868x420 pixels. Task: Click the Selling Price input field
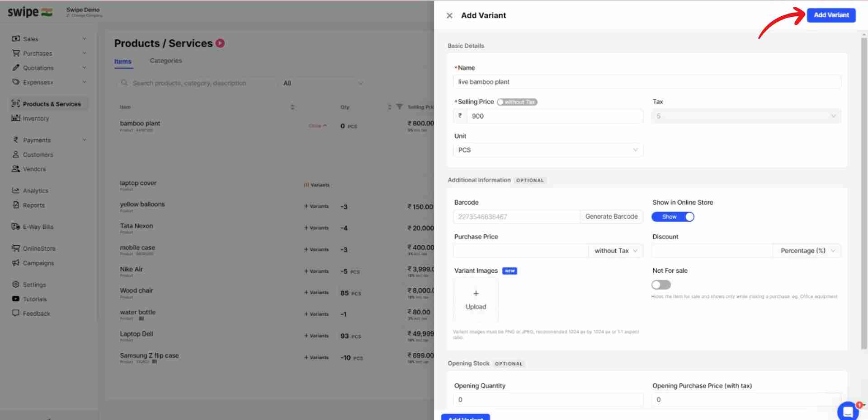tap(555, 116)
